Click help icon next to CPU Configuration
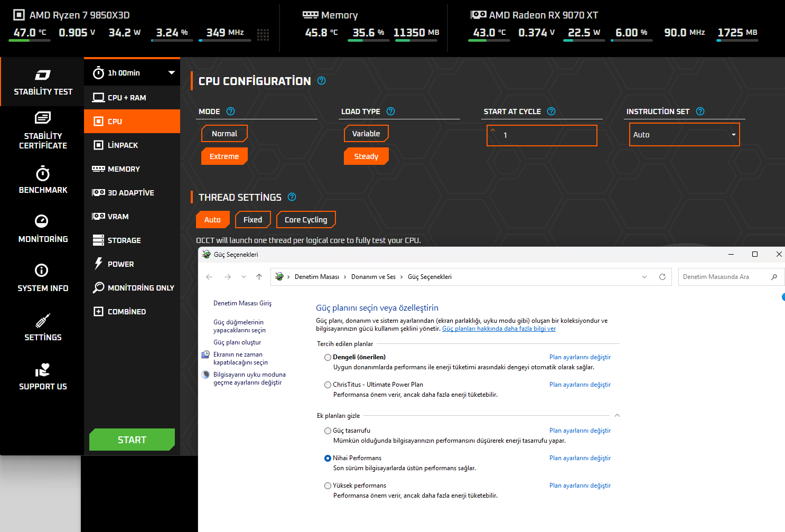Image resolution: width=785 pixels, height=532 pixels. 321,81
